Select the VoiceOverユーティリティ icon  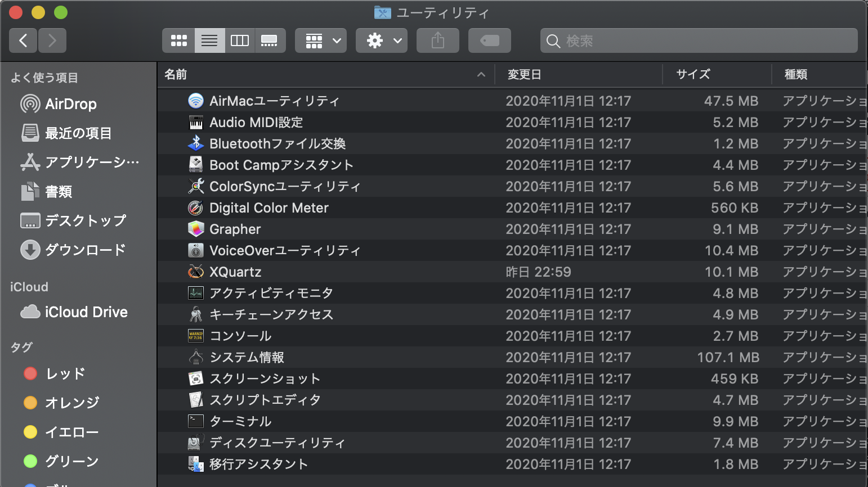195,250
